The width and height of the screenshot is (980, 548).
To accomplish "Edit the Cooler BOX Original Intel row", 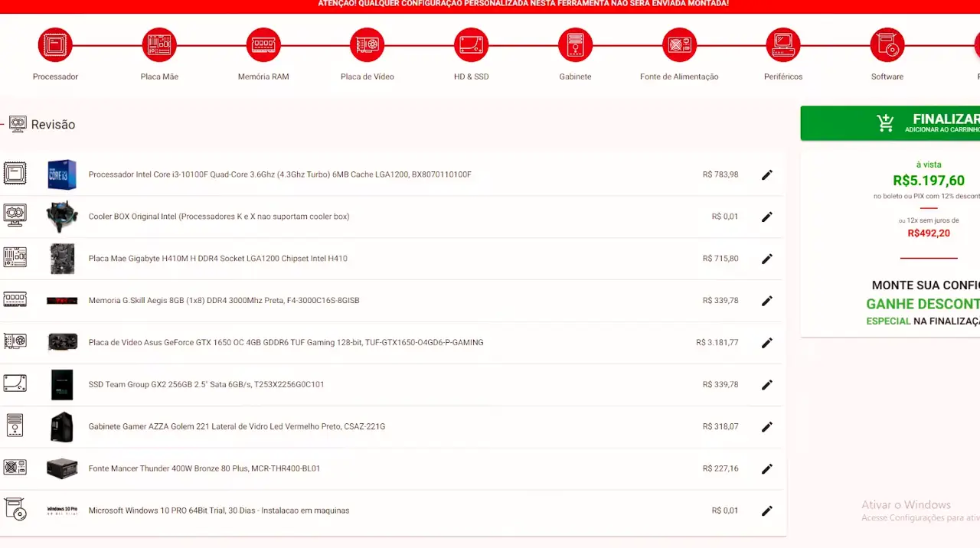I will (x=767, y=217).
